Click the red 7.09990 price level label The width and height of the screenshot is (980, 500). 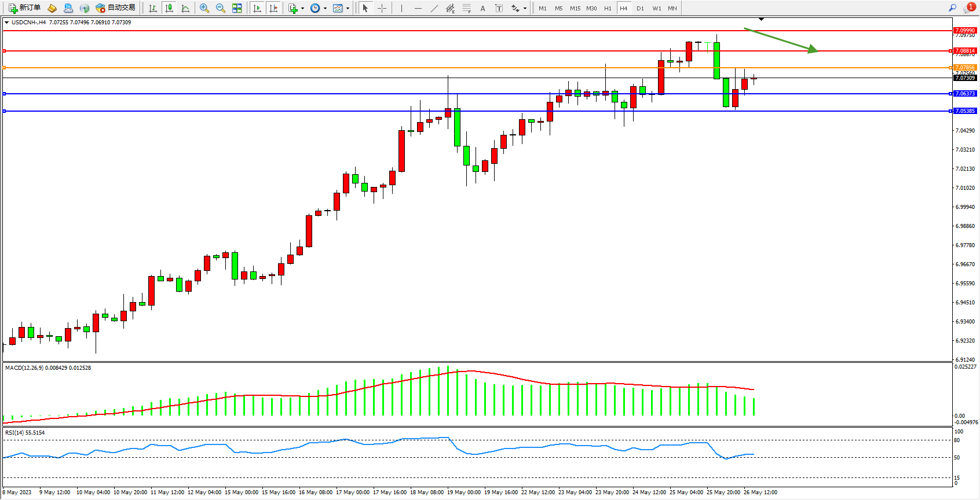click(x=964, y=30)
